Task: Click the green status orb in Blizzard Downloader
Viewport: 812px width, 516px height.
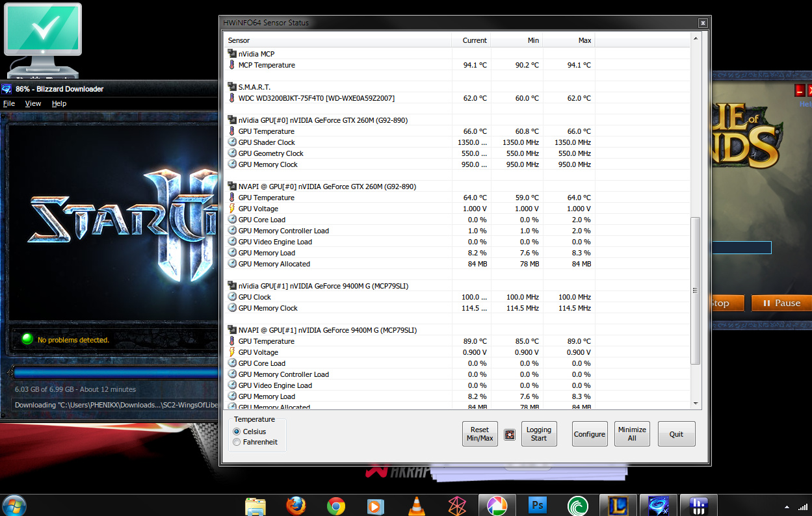Action: (27, 339)
